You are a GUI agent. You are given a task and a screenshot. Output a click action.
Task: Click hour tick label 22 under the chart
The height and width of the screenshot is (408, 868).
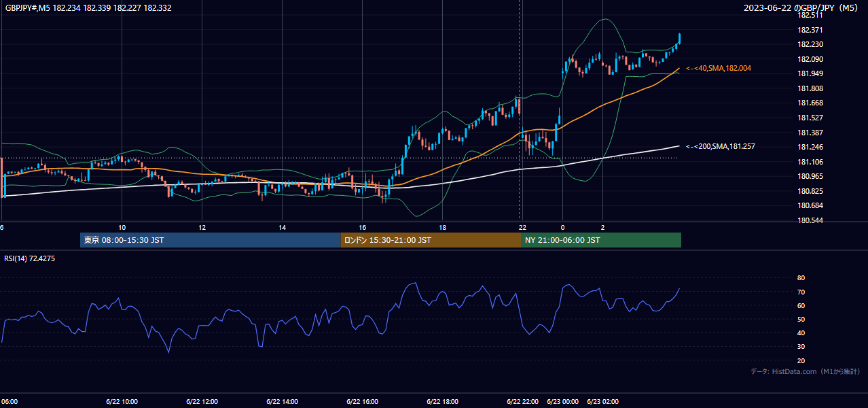coord(522,227)
